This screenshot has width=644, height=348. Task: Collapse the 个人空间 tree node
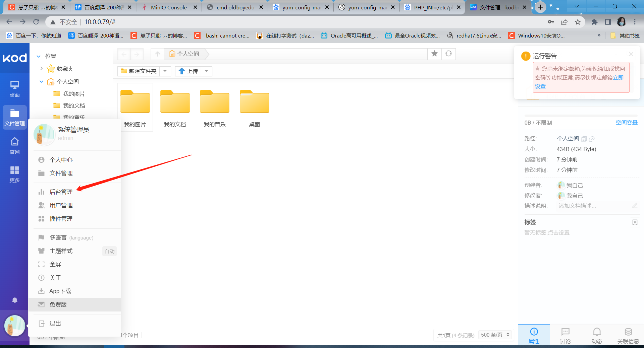point(41,81)
